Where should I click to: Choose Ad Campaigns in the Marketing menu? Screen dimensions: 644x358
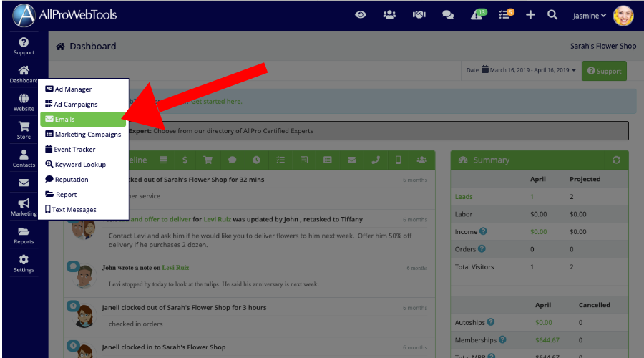75,105
